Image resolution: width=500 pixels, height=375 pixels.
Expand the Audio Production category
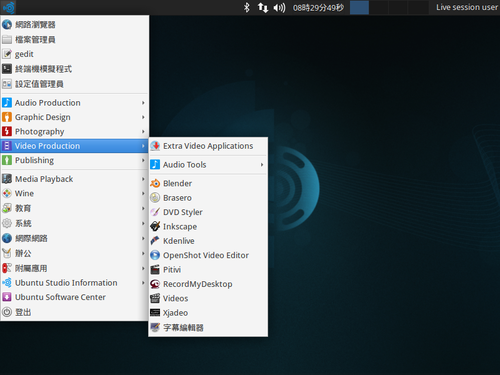[x=74, y=103]
